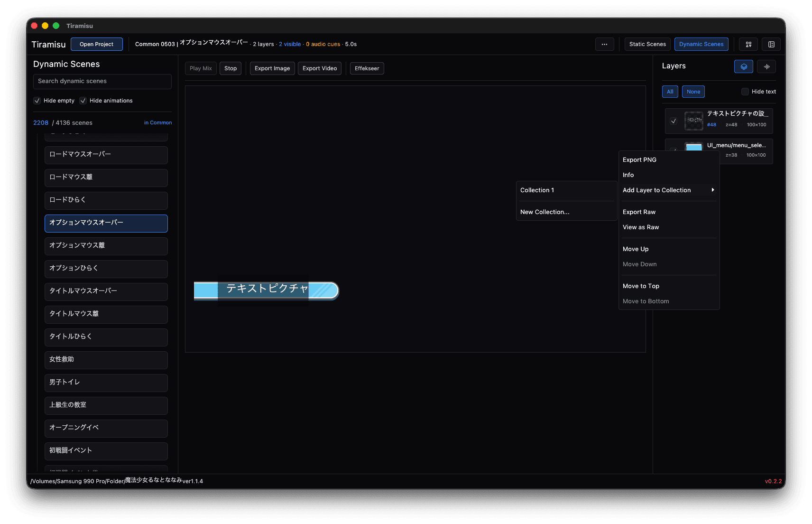812x524 pixels.
Task: Select Info in the context menu
Action: tap(669, 175)
